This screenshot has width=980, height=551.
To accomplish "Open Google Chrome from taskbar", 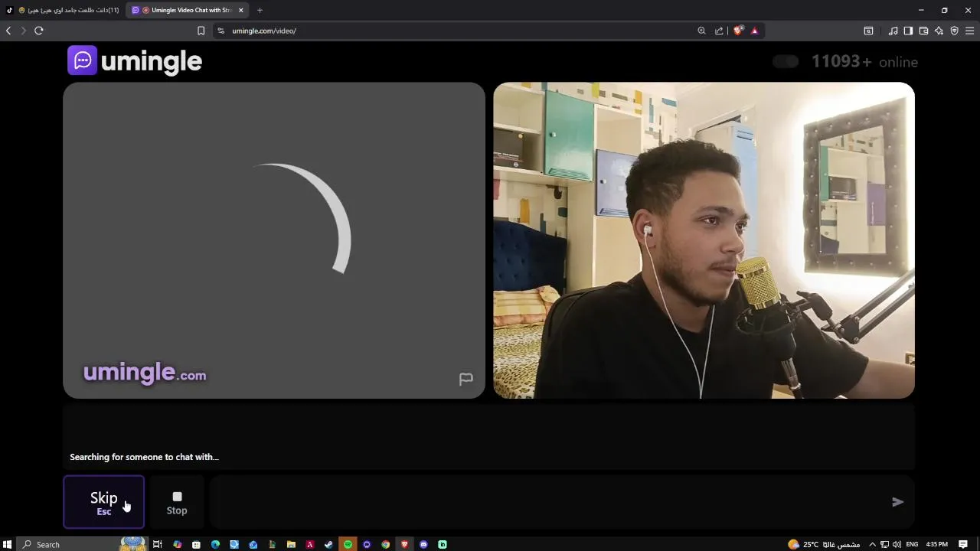I will click(385, 544).
